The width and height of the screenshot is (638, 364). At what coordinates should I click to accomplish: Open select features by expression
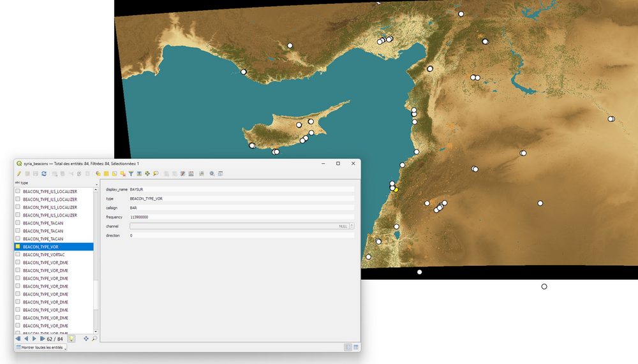pyautogui.click(x=98, y=173)
